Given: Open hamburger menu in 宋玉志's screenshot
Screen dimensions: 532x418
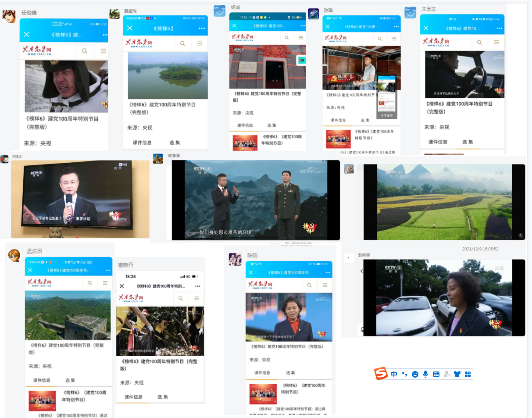Looking at the screenshot, I should (x=496, y=42).
